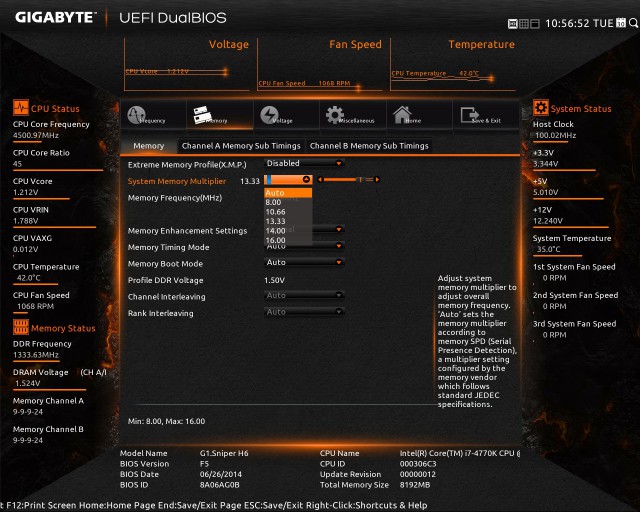Image resolution: width=640 pixels, height=512 pixels.
Task: Click CPU Core Ratio value 45
Action: pos(17,164)
